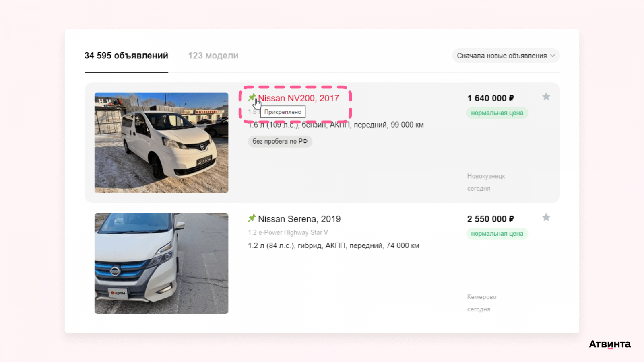
Task: Click "нормальная цена" badge under 2 550 000 ₽
Action: [x=497, y=234]
